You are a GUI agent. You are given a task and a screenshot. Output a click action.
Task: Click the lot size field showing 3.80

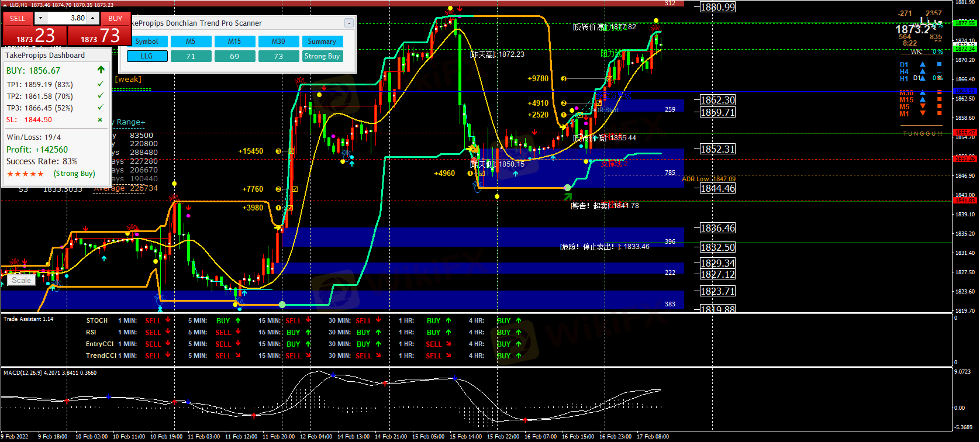[x=67, y=19]
